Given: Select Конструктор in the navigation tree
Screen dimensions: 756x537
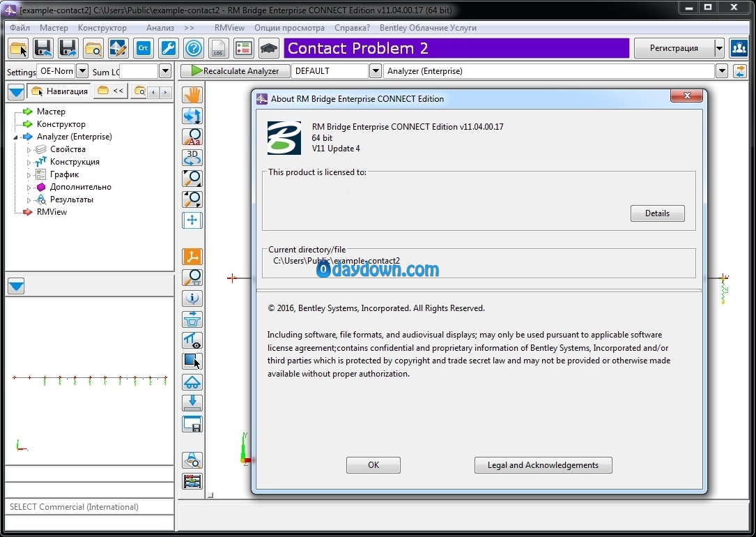Looking at the screenshot, I should pyautogui.click(x=61, y=124).
